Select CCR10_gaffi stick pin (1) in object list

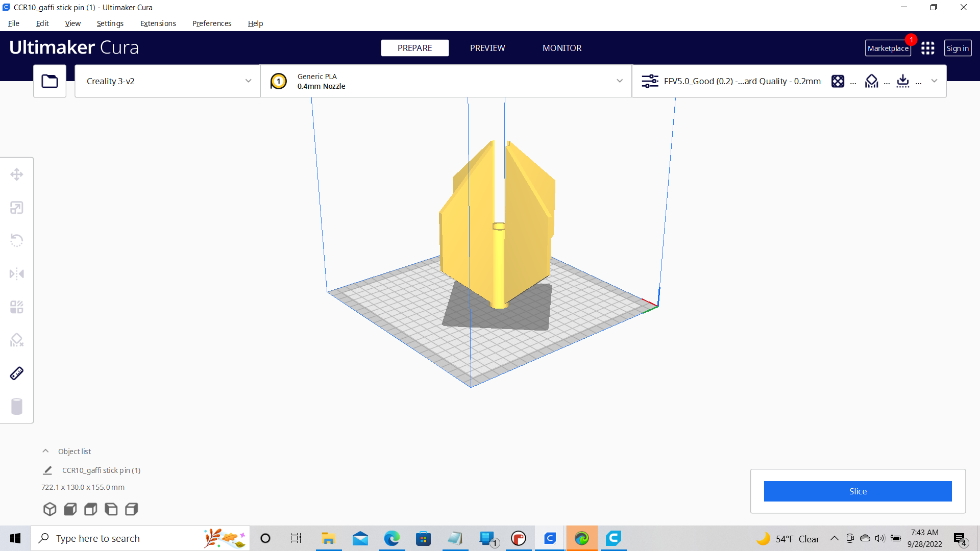click(x=101, y=470)
